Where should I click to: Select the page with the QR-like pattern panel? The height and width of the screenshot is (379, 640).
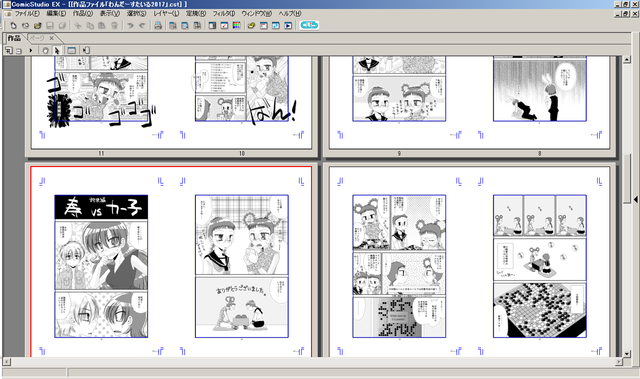pos(399,262)
